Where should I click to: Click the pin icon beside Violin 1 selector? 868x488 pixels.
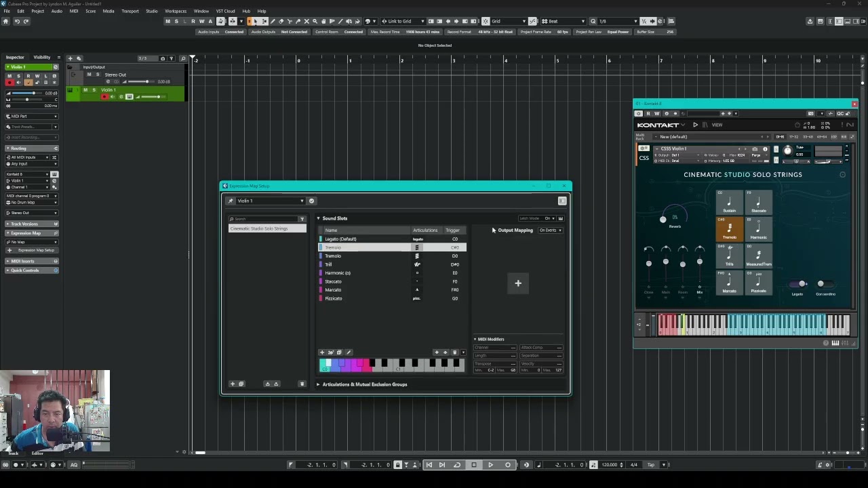coord(231,201)
